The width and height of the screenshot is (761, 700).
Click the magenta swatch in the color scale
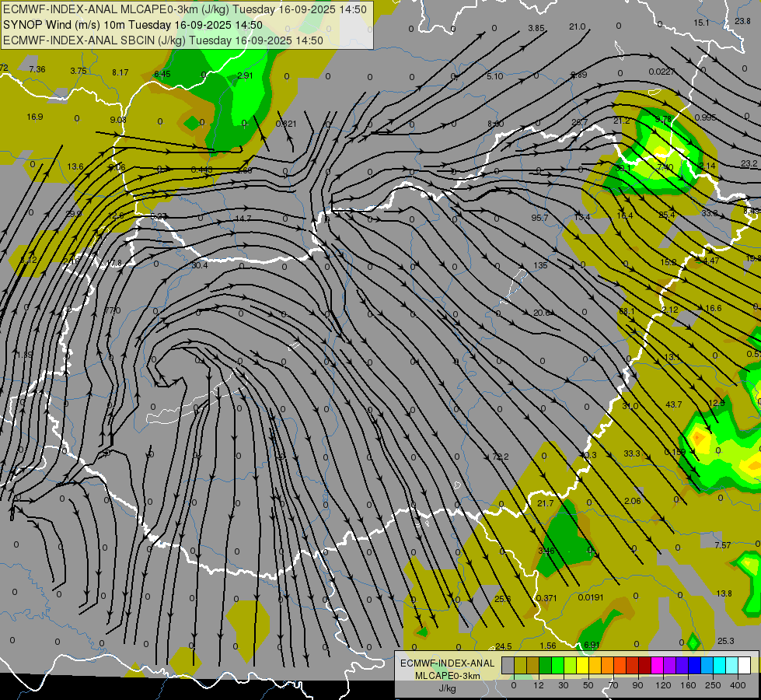(x=657, y=665)
